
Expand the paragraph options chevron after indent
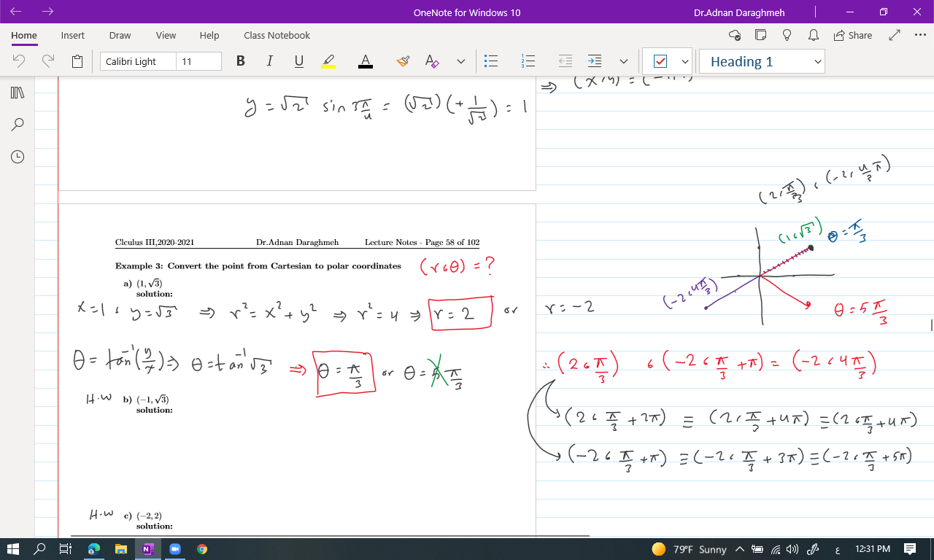[x=623, y=61]
